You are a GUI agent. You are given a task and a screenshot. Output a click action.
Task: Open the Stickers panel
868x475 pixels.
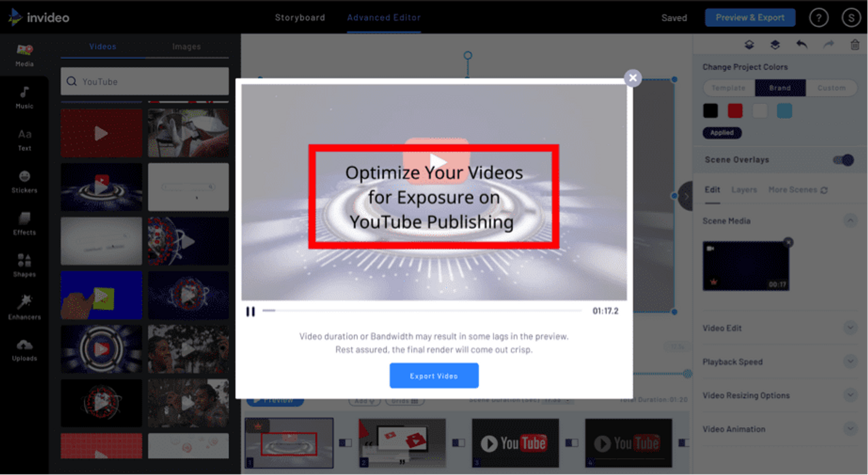tap(24, 184)
